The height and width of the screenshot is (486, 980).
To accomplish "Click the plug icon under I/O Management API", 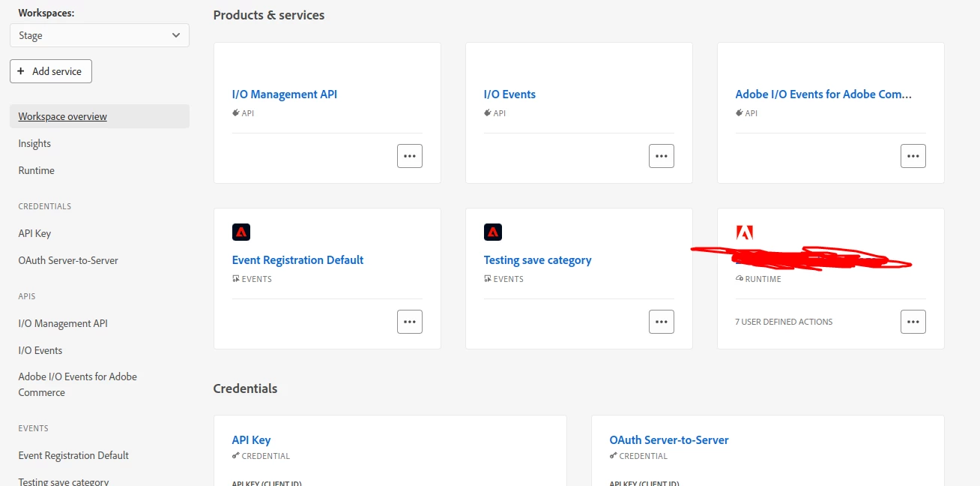I will 236,113.
